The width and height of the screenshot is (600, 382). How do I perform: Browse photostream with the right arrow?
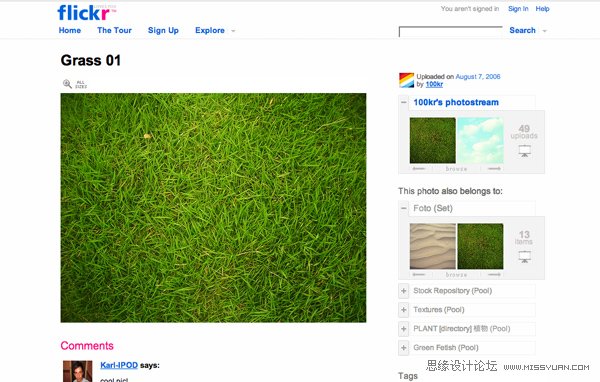pyautogui.click(x=494, y=168)
